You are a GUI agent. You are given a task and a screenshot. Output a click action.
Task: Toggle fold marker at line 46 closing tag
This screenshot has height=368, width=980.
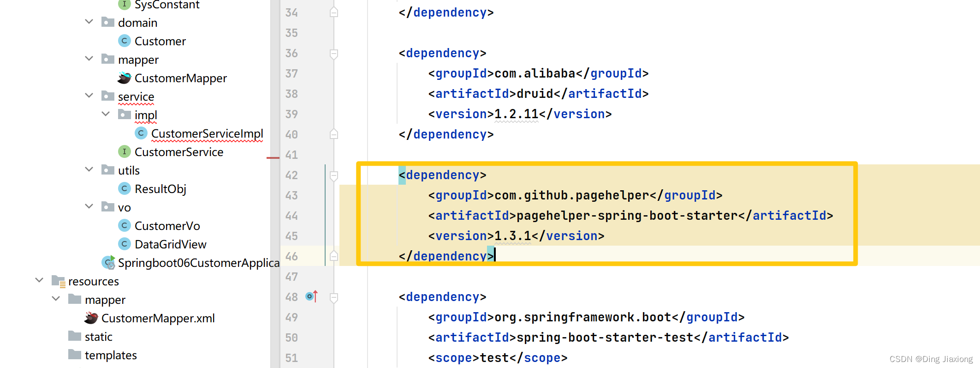(x=334, y=256)
